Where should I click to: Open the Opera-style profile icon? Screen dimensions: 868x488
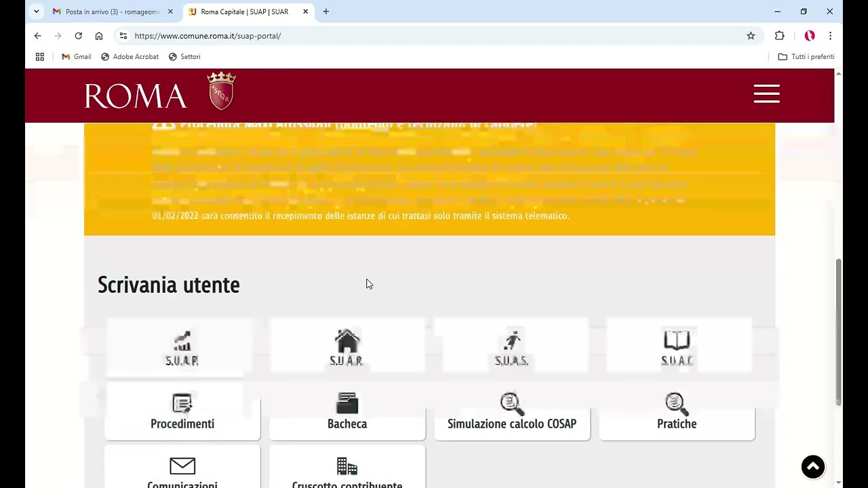[x=809, y=36]
